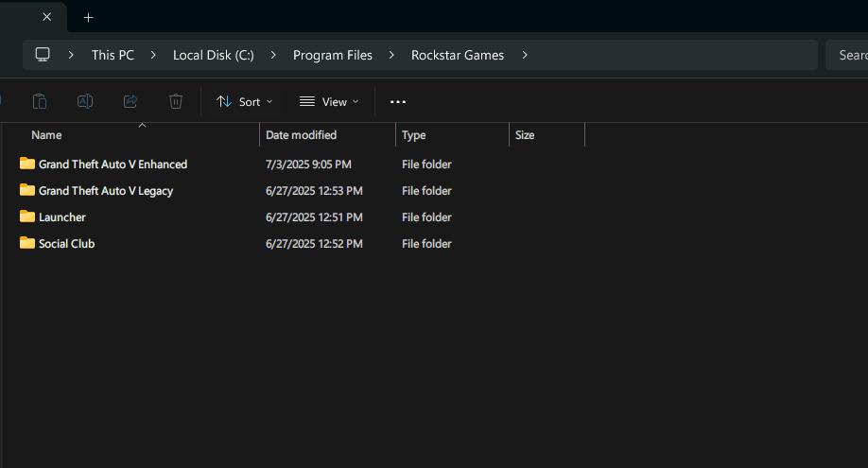Viewport: 868px width, 468px height.
Task: Click the Share icon in toolbar
Action: 130,101
